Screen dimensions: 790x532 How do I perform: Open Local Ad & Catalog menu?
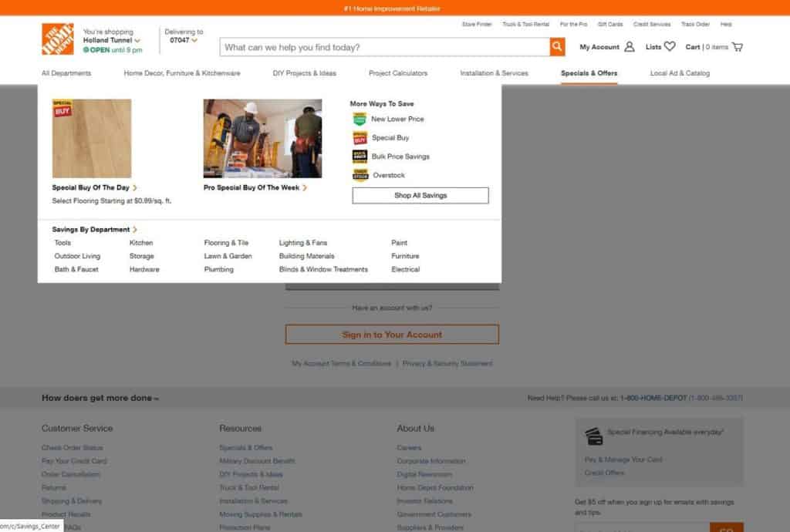tap(680, 73)
